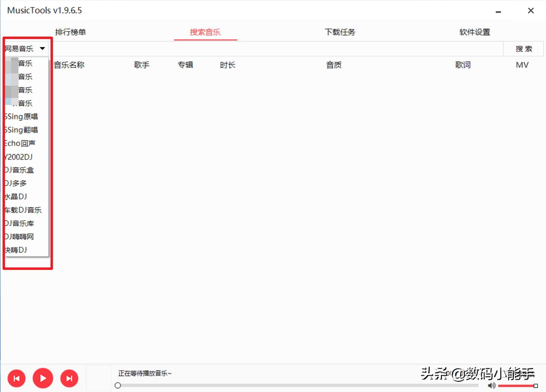Click the play button to start playback
This screenshot has height=392, width=546.
43,378
